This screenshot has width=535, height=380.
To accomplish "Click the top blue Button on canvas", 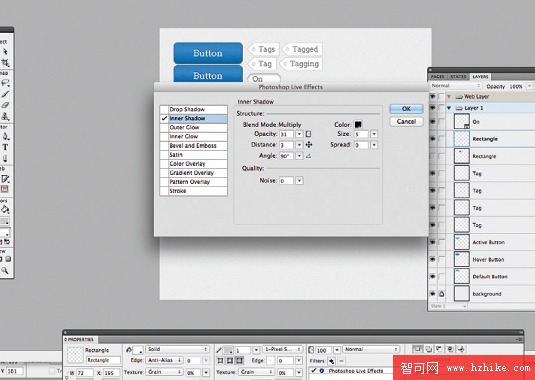I will (208, 53).
